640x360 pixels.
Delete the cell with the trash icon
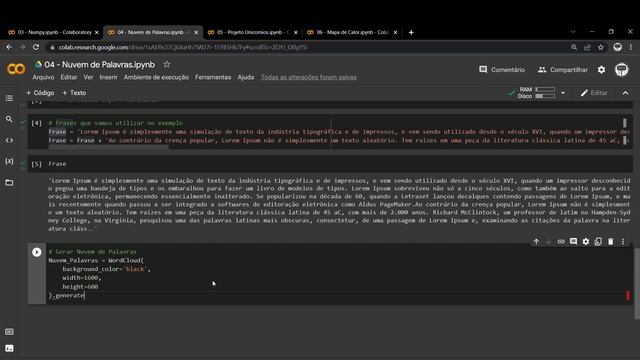(611, 242)
